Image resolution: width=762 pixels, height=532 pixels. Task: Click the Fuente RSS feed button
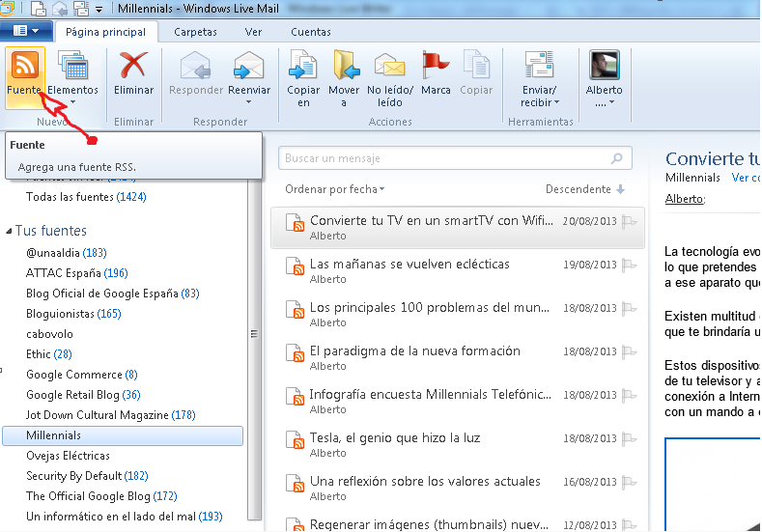25,78
